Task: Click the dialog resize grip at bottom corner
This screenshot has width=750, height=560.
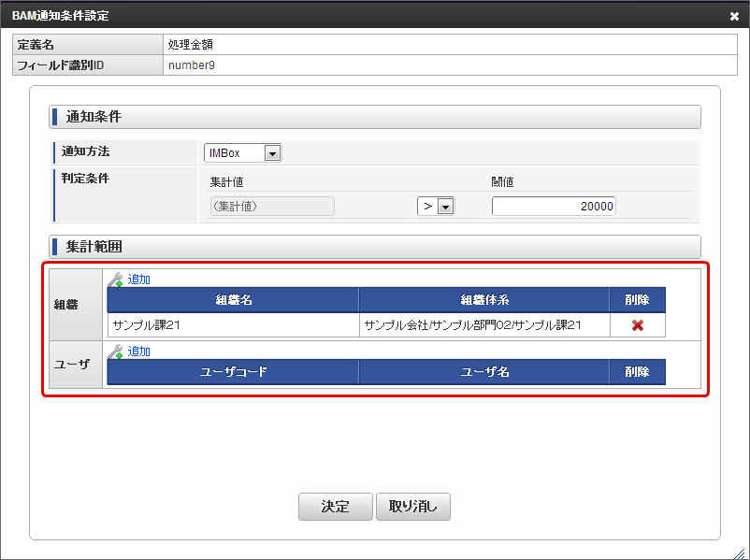Action: [x=739, y=553]
